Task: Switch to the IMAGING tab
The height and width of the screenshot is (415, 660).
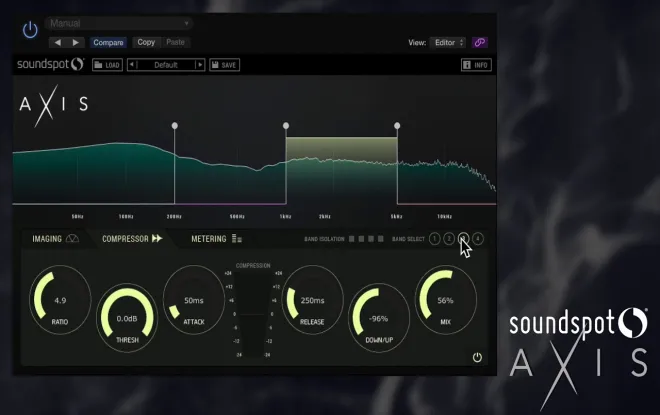Action: (x=56, y=239)
